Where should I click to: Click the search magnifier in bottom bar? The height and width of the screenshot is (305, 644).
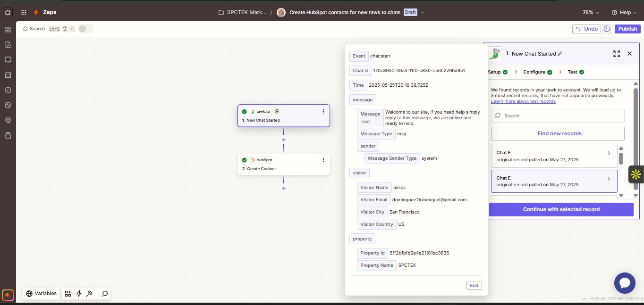pos(105,294)
